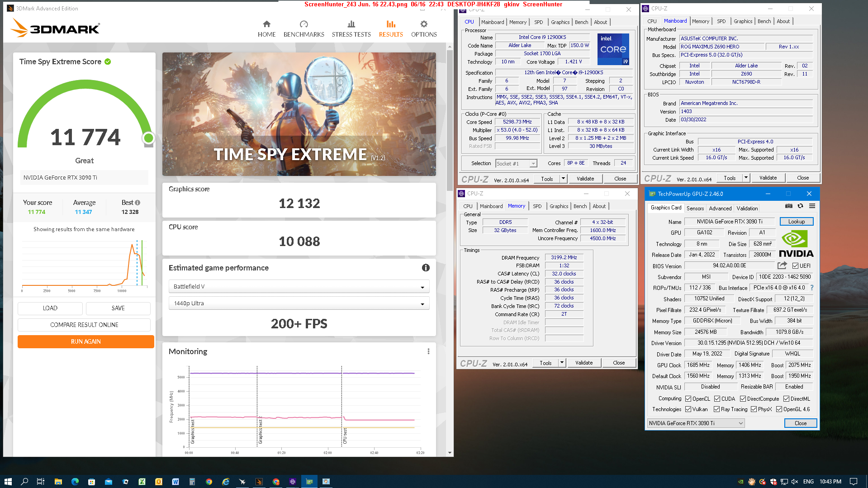Screen dimensions: 868x488
Task: Click the GPU-Z BIOS export share icon
Action: click(x=782, y=265)
